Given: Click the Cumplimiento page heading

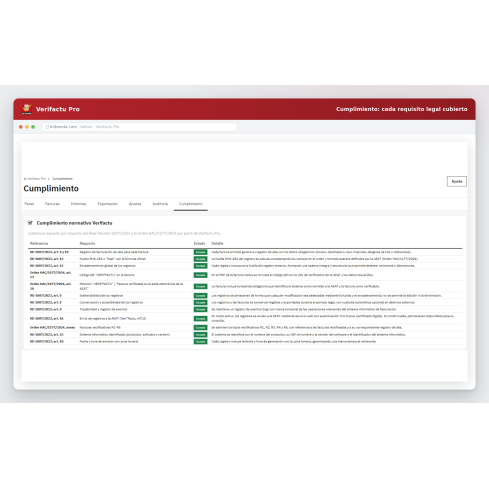Looking at the screenshot, I should tap(51, 188).
